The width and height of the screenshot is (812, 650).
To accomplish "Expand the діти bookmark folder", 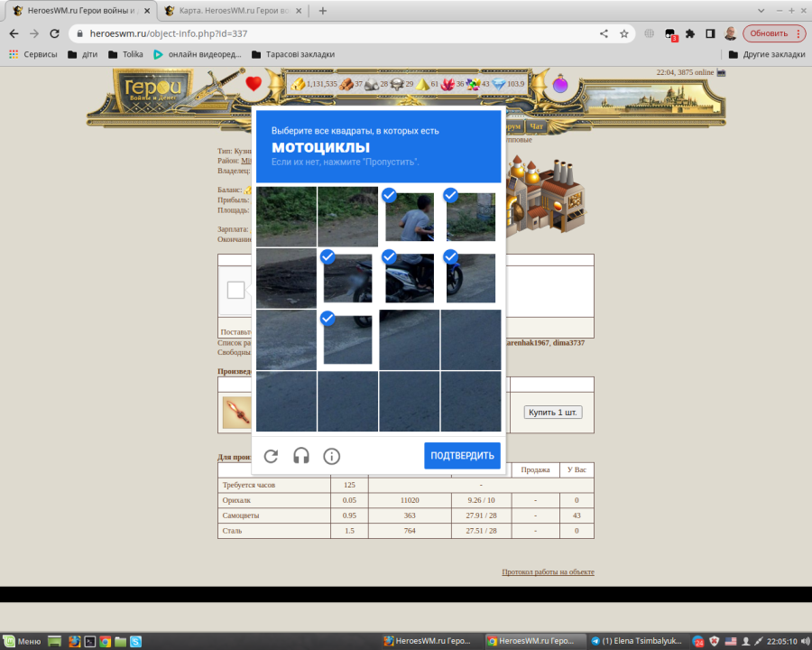I will pyautogui.click(x=83, y=54).
